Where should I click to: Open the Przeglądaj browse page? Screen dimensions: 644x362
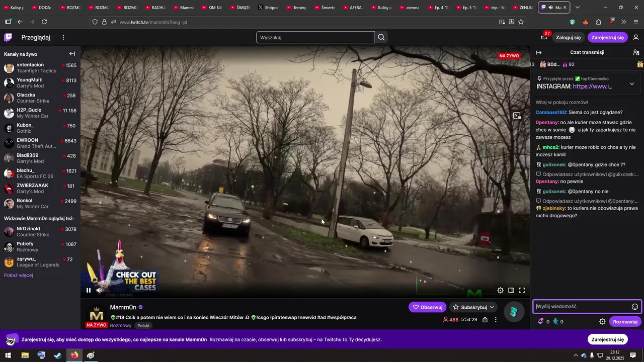pyautogui.click(x=36, y=37)
